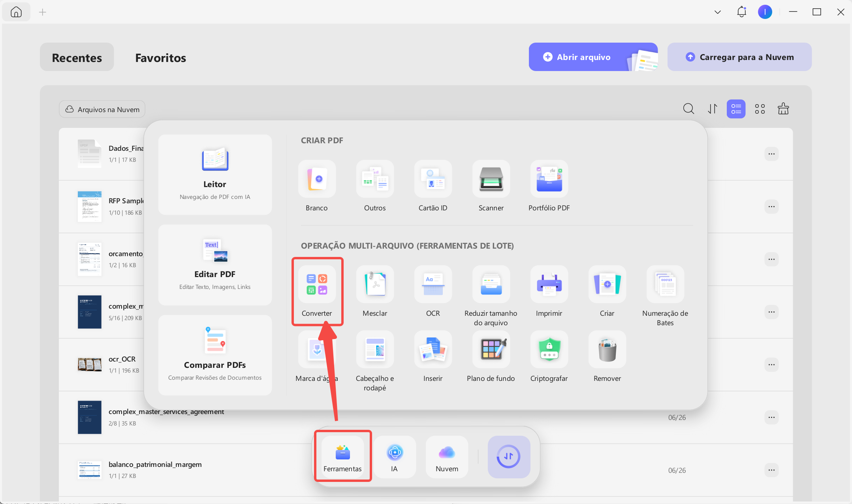Open the batch Converter tool

tap(317, 292)
